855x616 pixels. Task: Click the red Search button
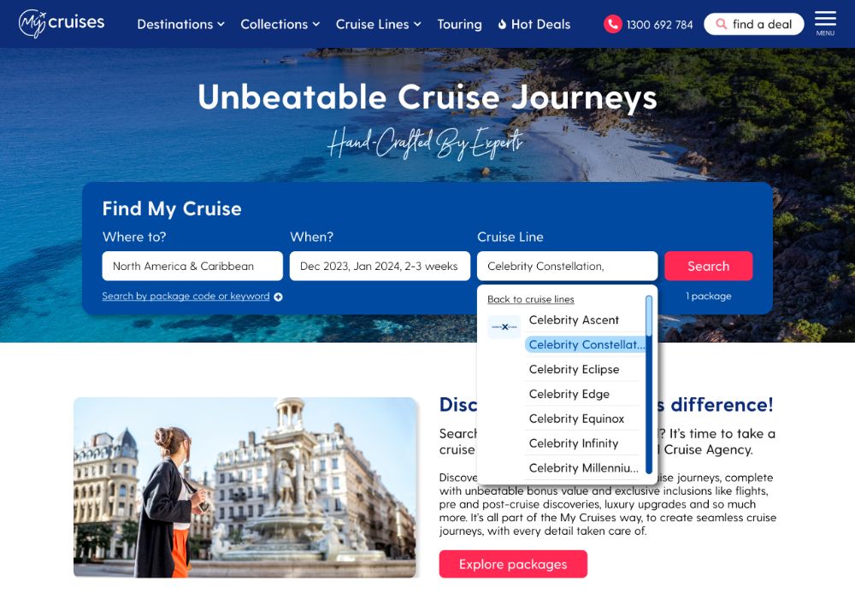(708, 266)
